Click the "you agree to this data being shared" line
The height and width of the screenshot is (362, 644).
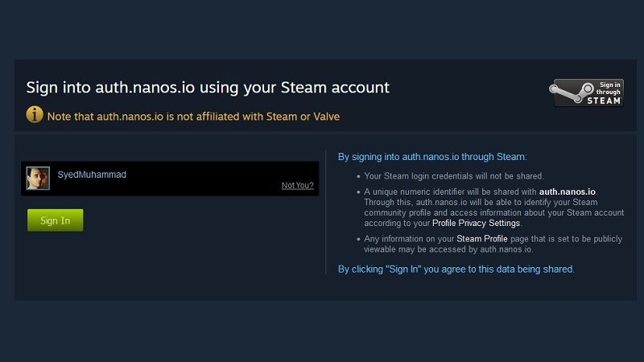[x=456, y=269]
